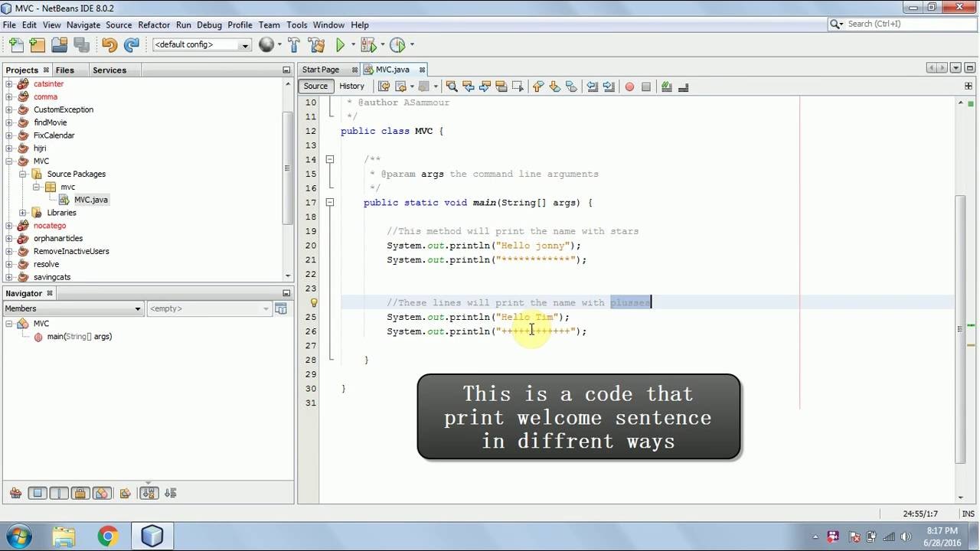This screenshot has width=980, height=551.
Task: Click the Undo arrow icon
Action: click(109, 45)
